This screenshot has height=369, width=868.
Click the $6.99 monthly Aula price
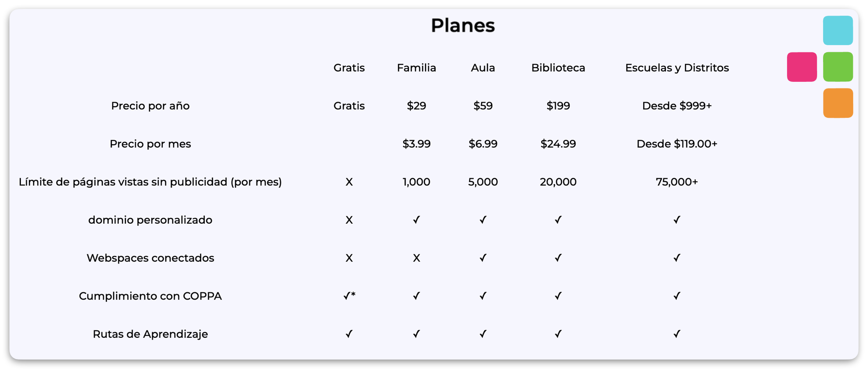tap(482, 144)
